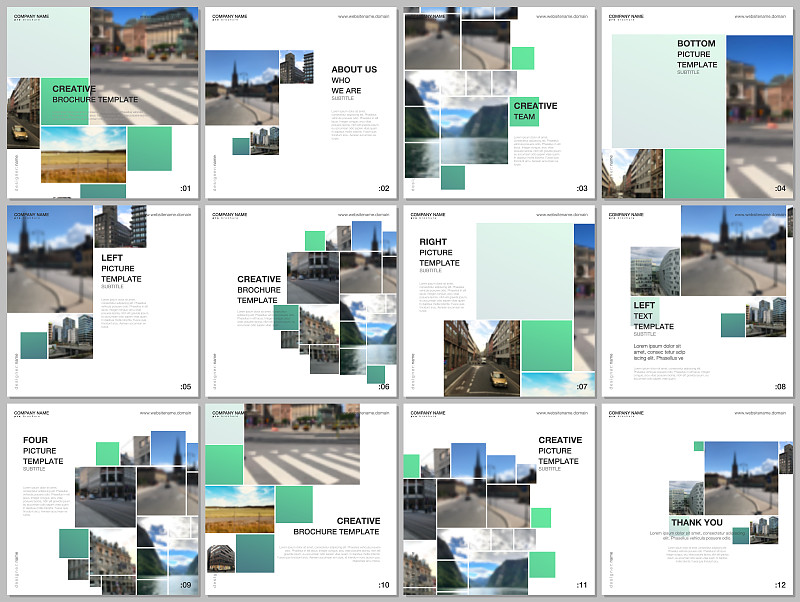Click vertical 'designer name' text on page 12

pos(611,570)
